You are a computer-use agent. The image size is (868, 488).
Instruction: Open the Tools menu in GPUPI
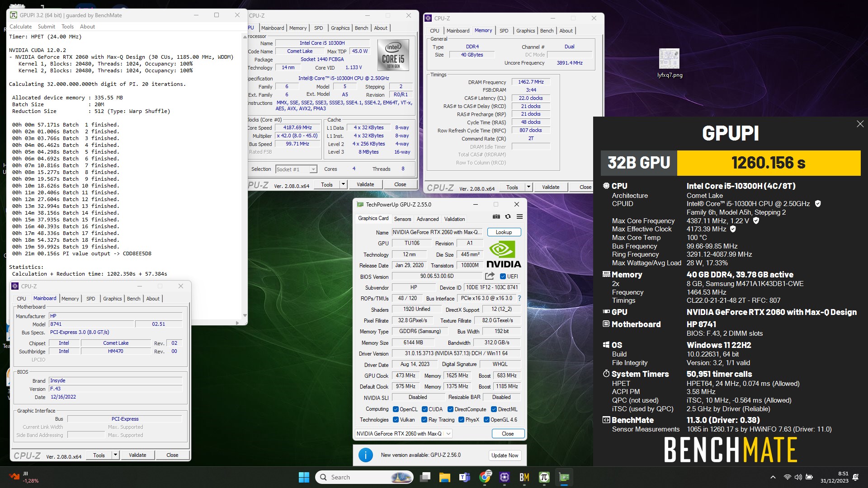(67, 27)
